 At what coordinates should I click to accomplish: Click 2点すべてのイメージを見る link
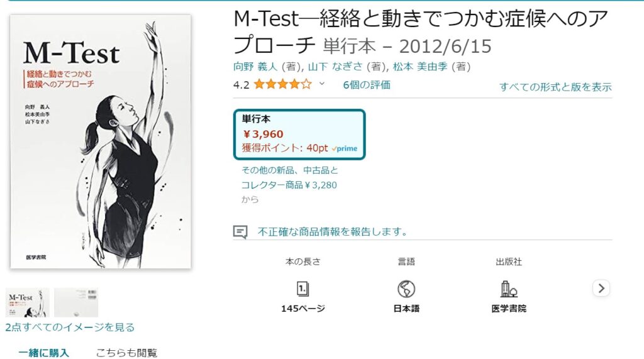point(70,327)
